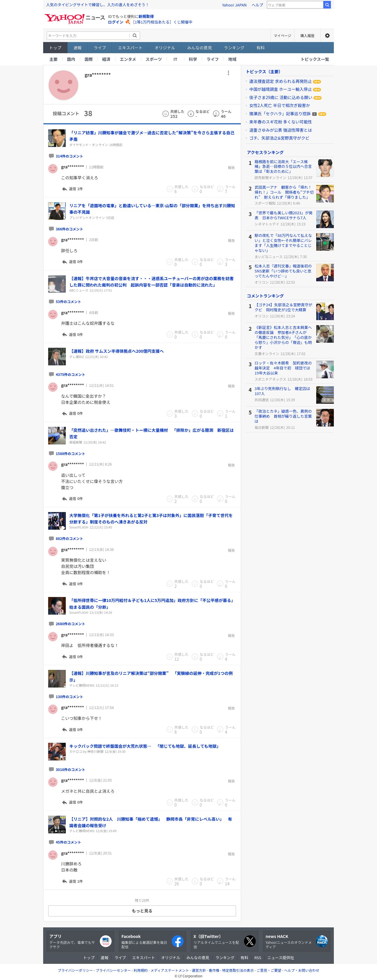377x980 pixels.
Task: Open headline '【速報】政府 サムスン半導体拠点へ200億円支援へ'
Action: coord(116,351)
